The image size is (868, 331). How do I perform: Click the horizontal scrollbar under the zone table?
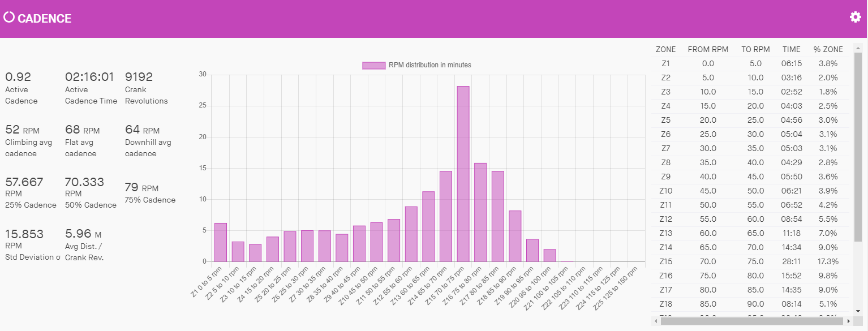(x=751, y=321)
